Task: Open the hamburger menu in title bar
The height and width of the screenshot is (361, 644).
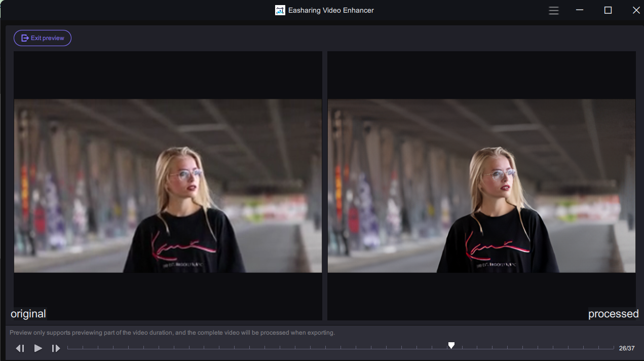Action: [554, 10]
